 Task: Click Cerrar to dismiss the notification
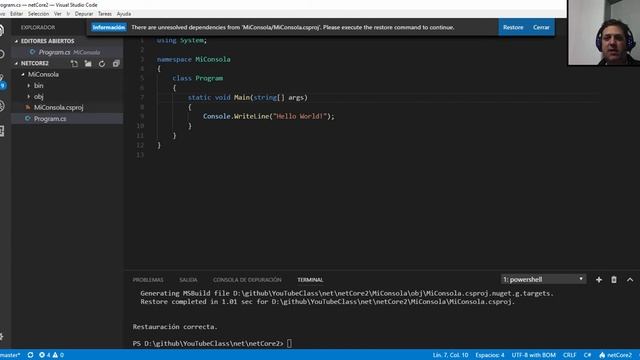[541, 27]
